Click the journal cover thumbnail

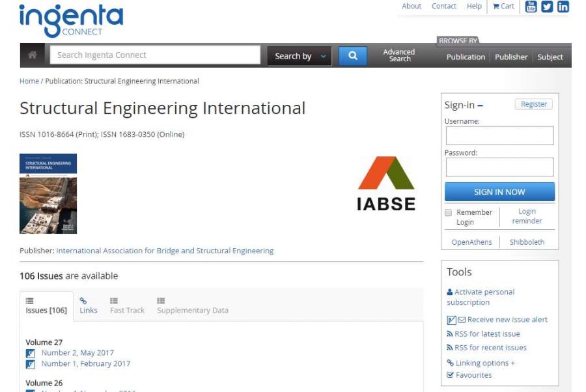pos(48,193)
